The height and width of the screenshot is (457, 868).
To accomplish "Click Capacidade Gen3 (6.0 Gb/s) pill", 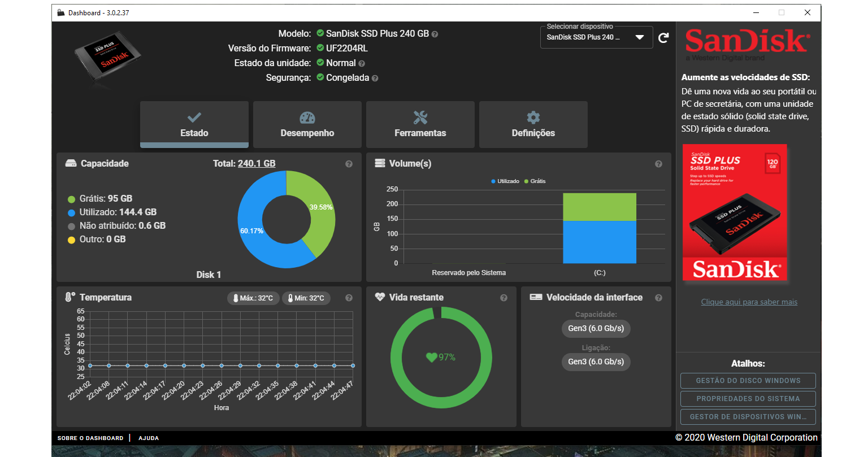I will (596, 329).
